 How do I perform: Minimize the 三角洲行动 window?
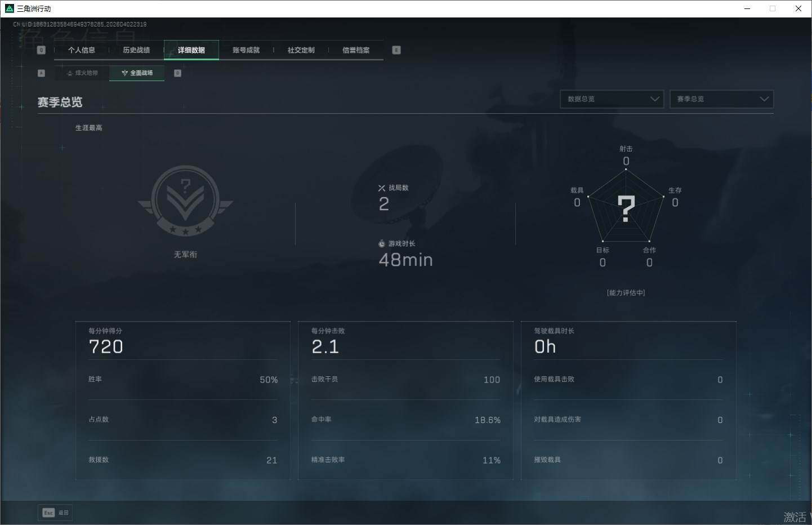(747, 8)
